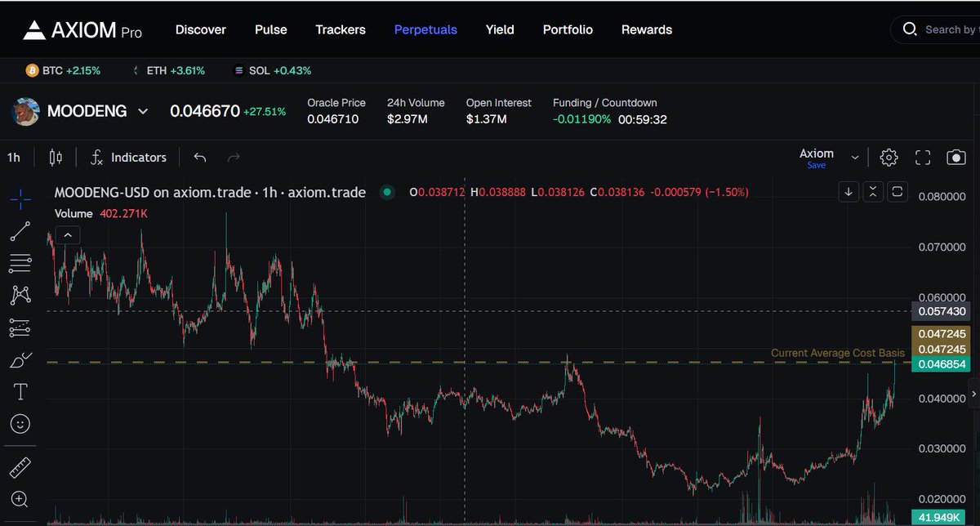980x526 pixels.
Task: Click the down-arrow chart pane button
Action: (x=849, y=191)
